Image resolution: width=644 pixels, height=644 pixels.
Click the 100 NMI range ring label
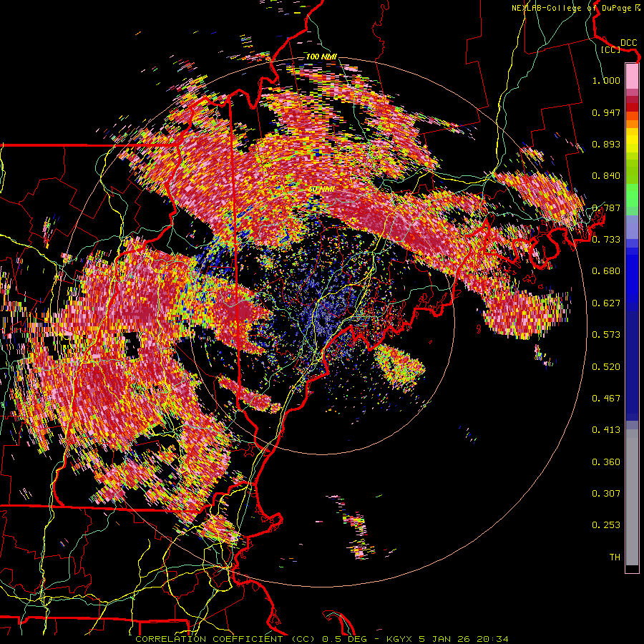pyautogui.click(x=321, y=57)
